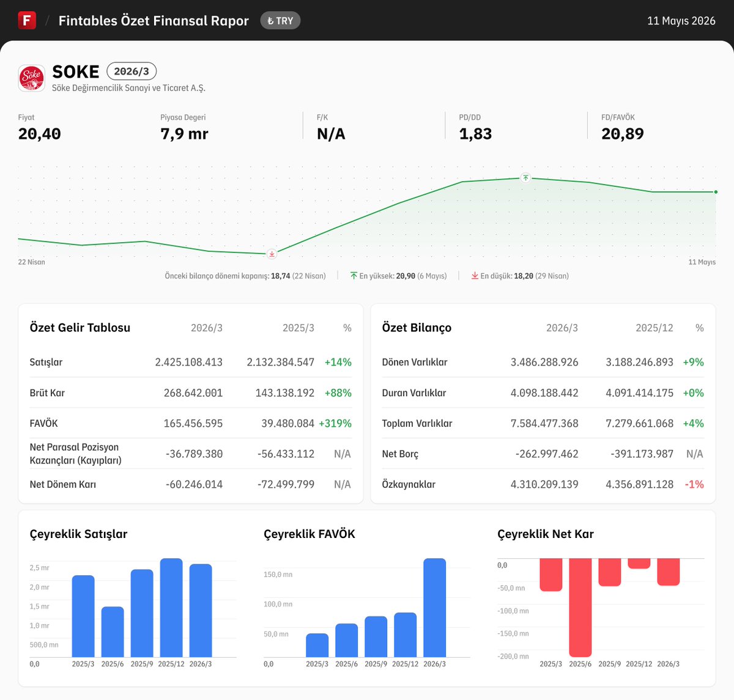Click the 2025/3 bar in Çeyreklik FAVÖK
The width and height of the screenshot is (734, 700).
tap(317, 646)
